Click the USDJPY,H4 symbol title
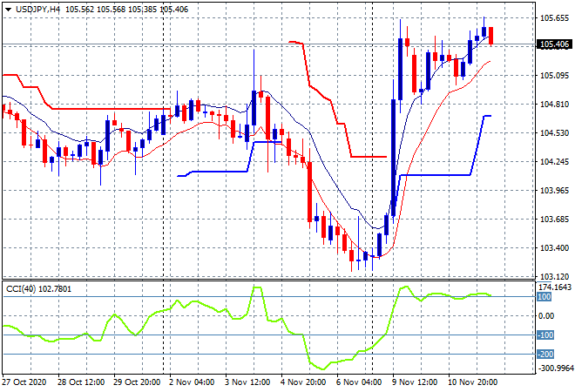 point(38,10)
